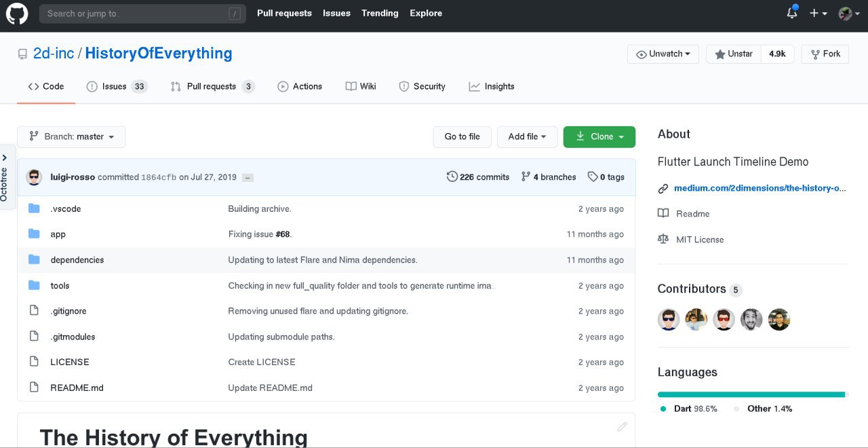868x448 pixels.
Task: View the 4 branches
Action: click(x=549, y=177)
